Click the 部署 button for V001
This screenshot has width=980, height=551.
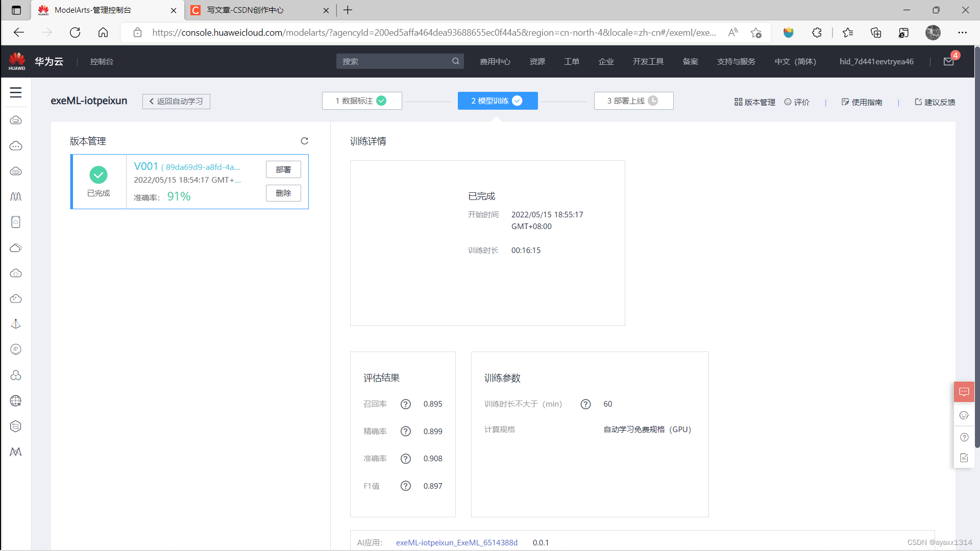pyautogui.click(x=283, y=169)
